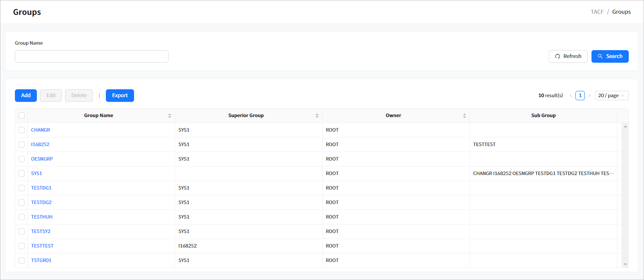Click the Search button with magnifier
Viewport: 644px width, 280px height.
tap(610, 56)
